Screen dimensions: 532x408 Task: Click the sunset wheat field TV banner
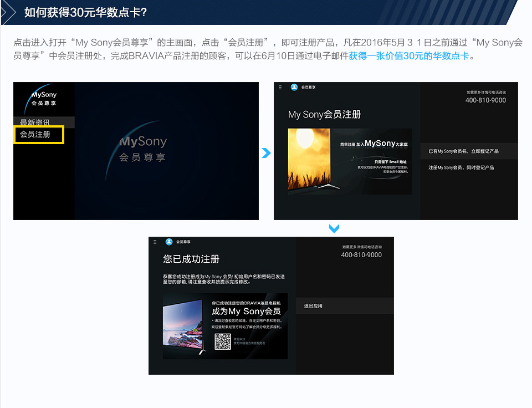pyautogui.click(x=350, y=161)
